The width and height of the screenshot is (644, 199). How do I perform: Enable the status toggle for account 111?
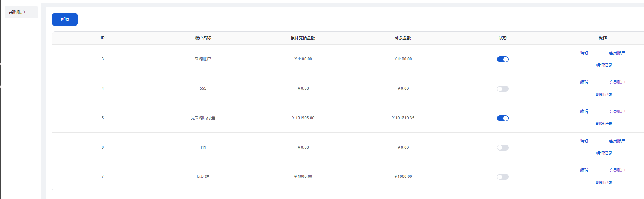pos(503,148)
